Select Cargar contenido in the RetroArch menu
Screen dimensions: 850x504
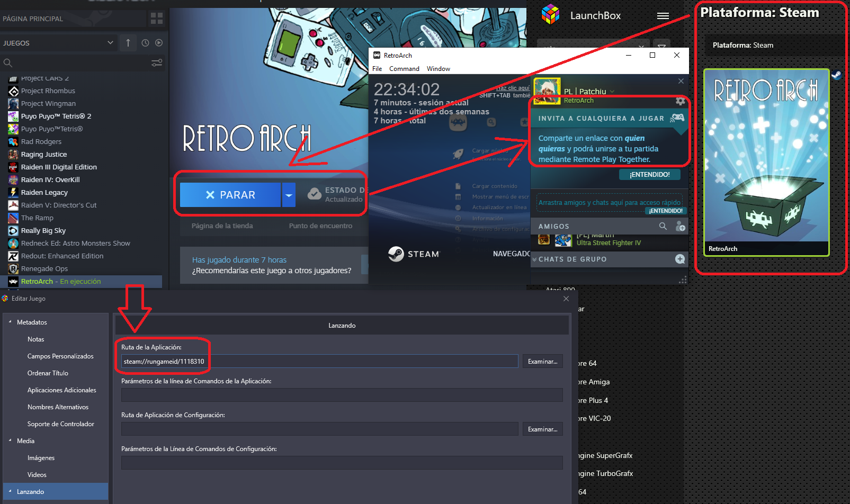495,186
